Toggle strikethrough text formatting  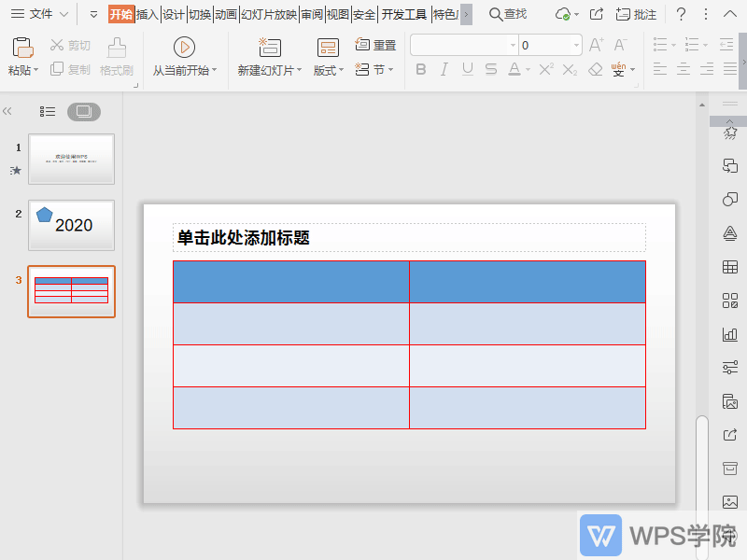pyautogui.click(x=490, y=69)
